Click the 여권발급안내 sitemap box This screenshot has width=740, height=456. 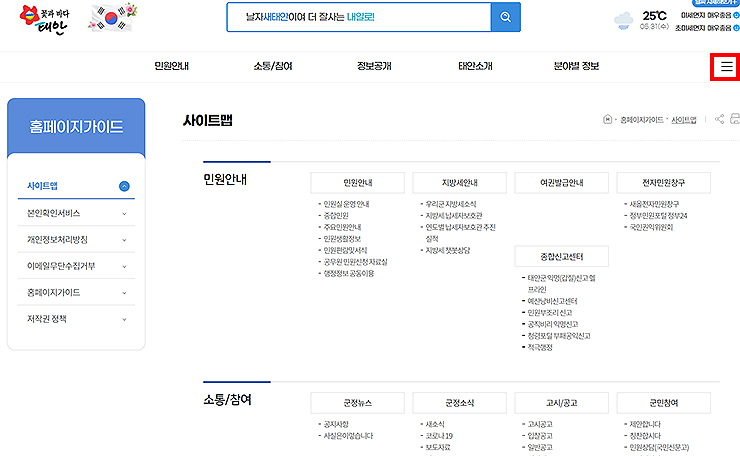(561, 183)
